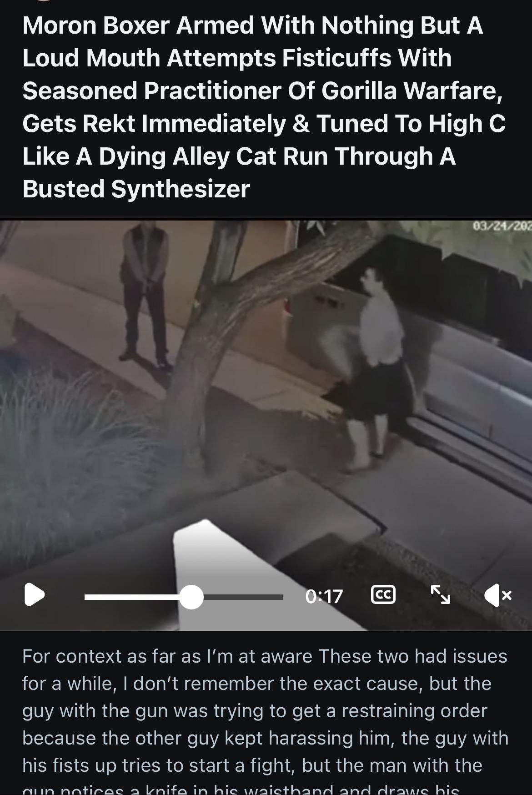The image size is (532, 795).
Task: Click title line 'Seasoned Practitioner Of Gorilla Warfare'
Action: pyautogui.click(x=262, y=91)
